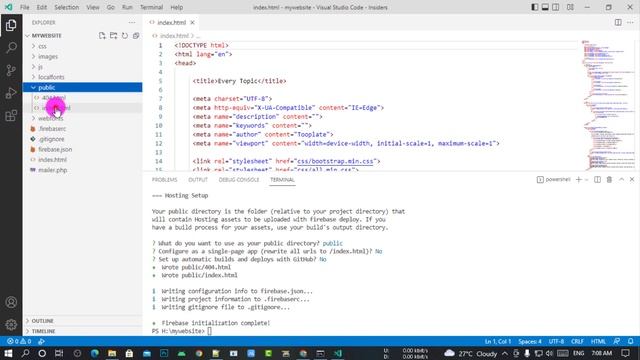Open the Search view in activity bar

[11, 47]
